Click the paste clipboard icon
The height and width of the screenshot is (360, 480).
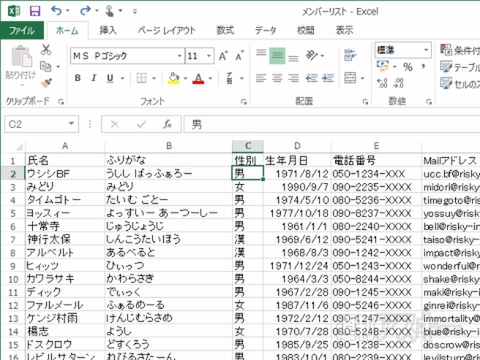21,56
